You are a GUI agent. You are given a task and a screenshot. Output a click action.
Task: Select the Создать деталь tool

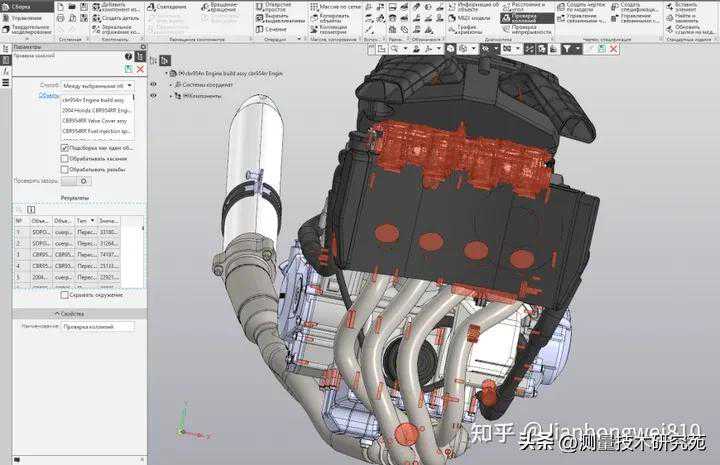pos(118,19)
